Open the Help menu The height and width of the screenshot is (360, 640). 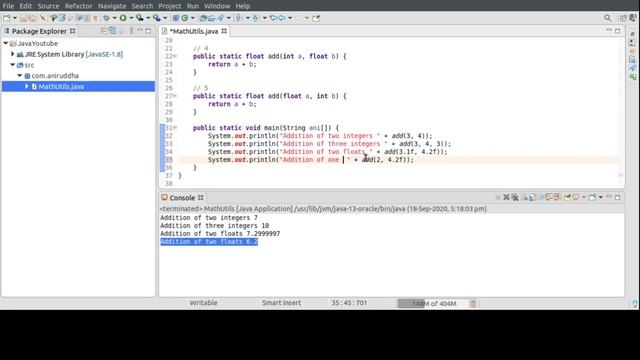[243, 6]
